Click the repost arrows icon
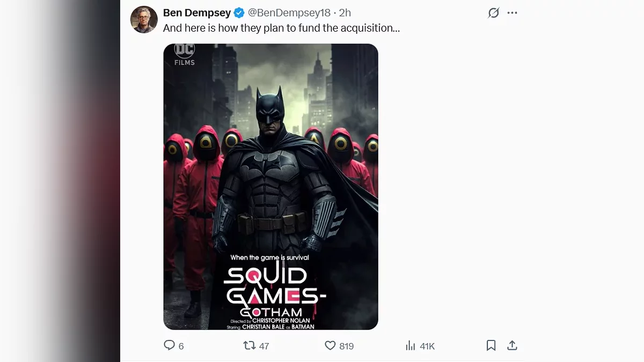This screenshot has width=644, height=362. [x=250, y=345]
